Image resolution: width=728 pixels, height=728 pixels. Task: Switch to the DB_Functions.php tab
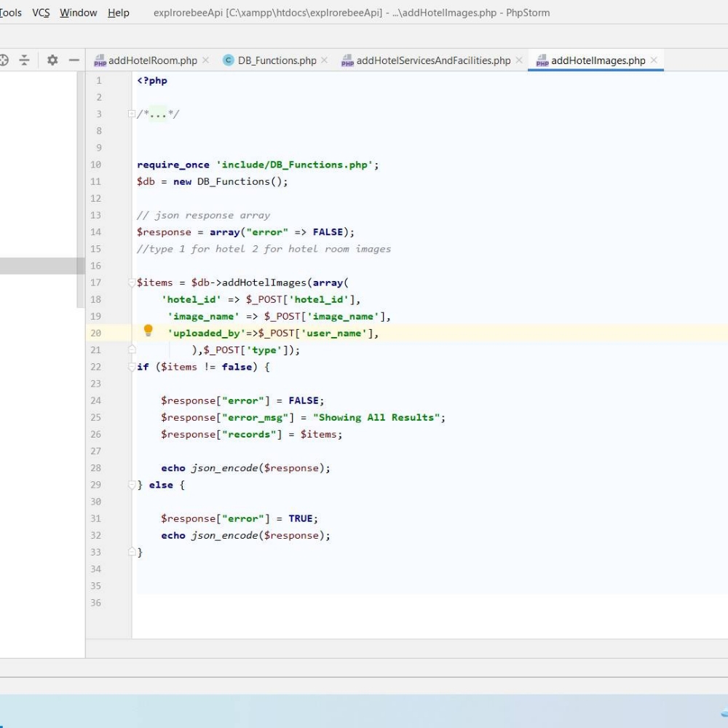point(277,60)
